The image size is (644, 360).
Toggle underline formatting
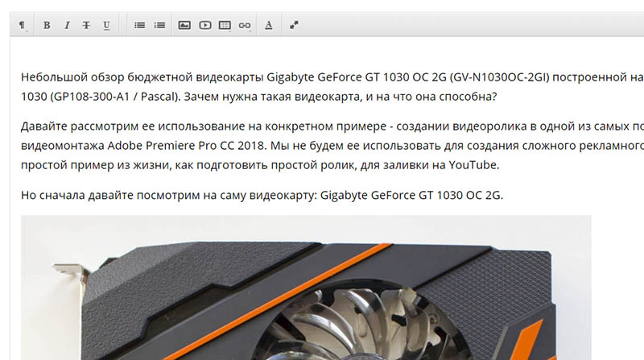[106, 26]
